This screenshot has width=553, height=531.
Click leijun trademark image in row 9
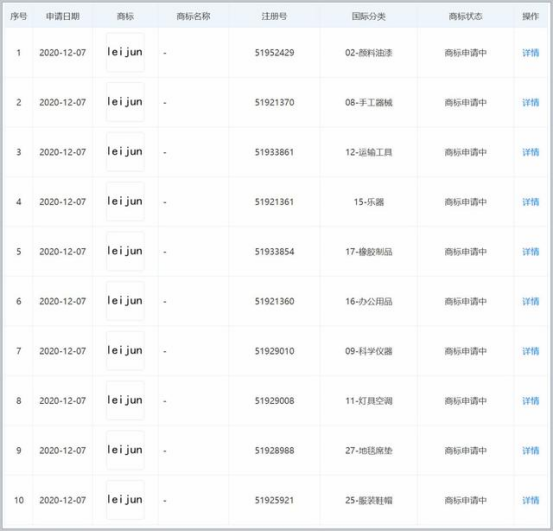[x=125, y=450]
